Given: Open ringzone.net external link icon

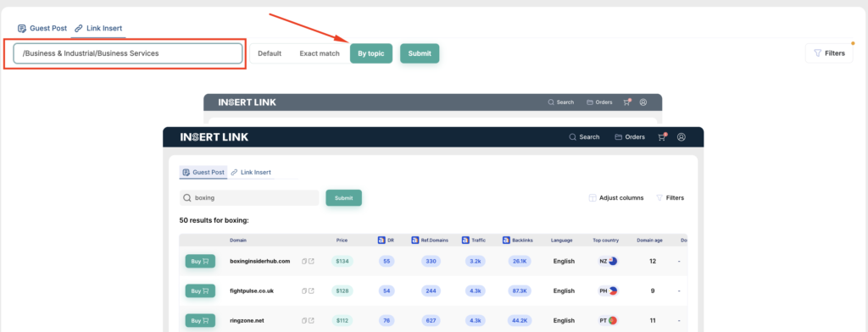Looking at the screenshot, I should point(311,320).
